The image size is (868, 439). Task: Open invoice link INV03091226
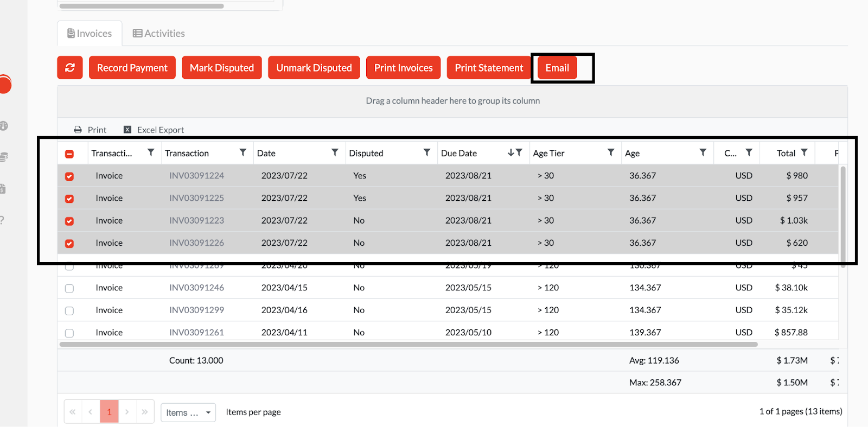pyautogui.click(x=196, y=243)
